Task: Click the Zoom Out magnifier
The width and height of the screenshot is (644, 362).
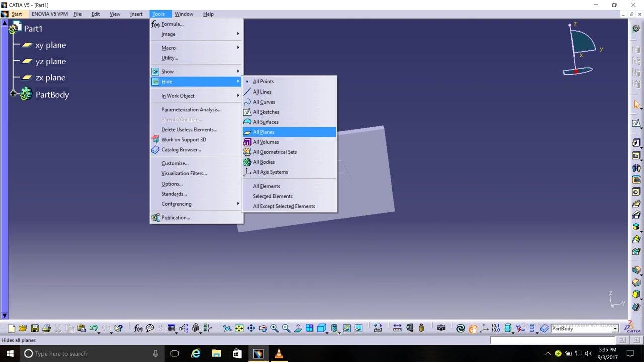Action: [286, 328]
